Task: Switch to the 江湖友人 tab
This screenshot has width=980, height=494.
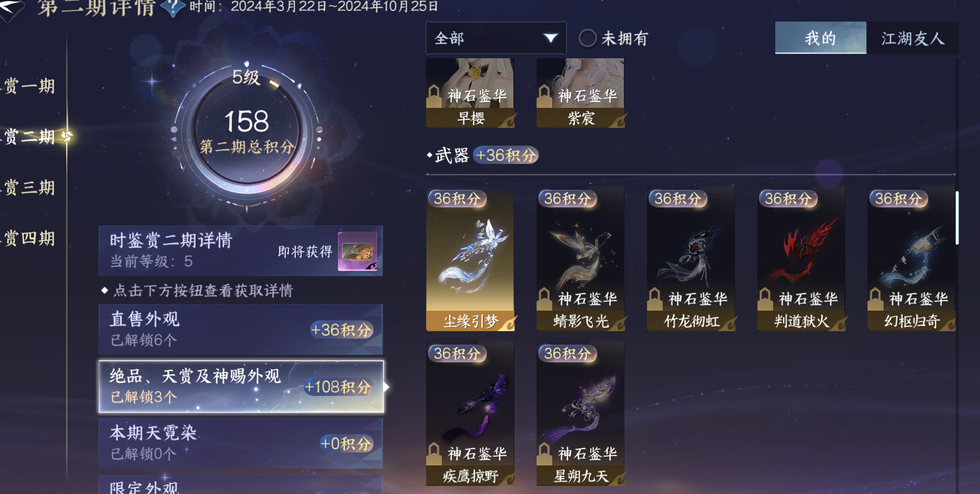Action: click(x=913, y=38)
